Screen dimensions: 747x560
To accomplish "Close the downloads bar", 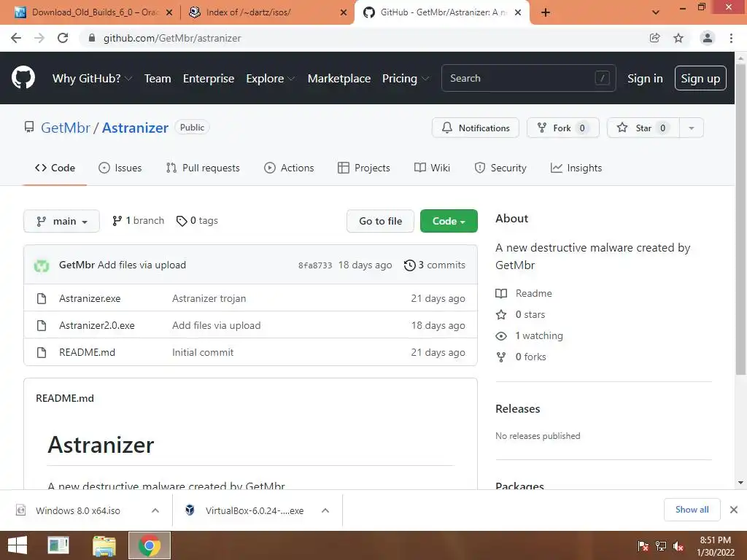I will pos(734,510).
